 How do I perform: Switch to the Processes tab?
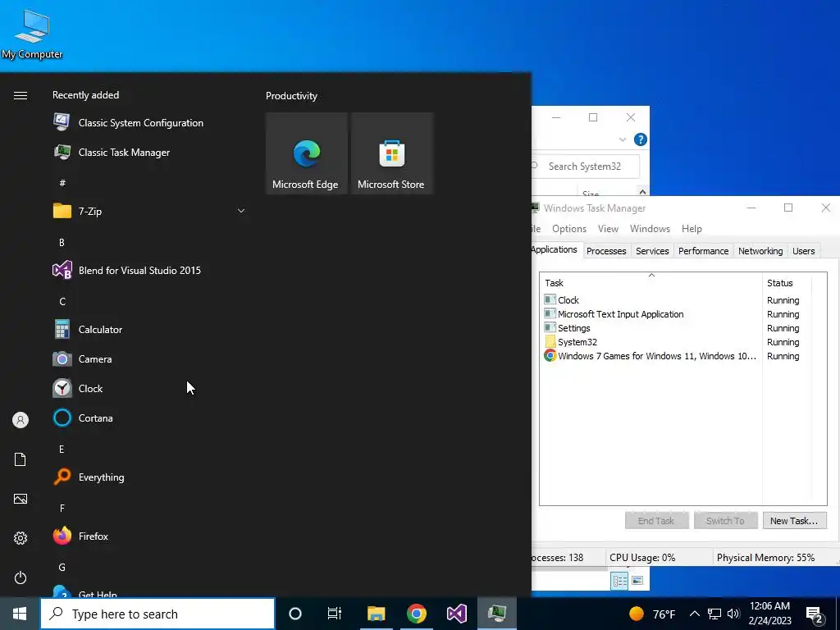[x=606, y=251]
